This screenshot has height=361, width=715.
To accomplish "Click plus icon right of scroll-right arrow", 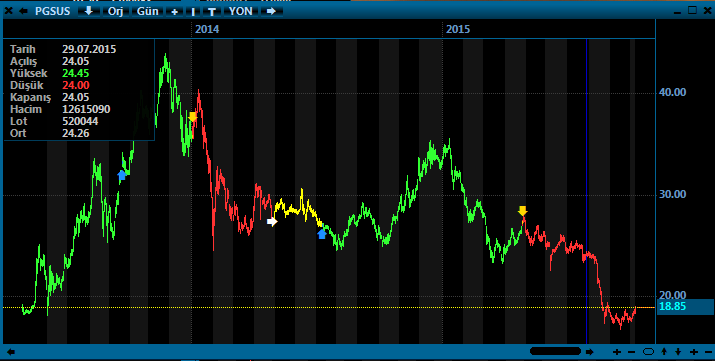I will click(x=617, y=352).
